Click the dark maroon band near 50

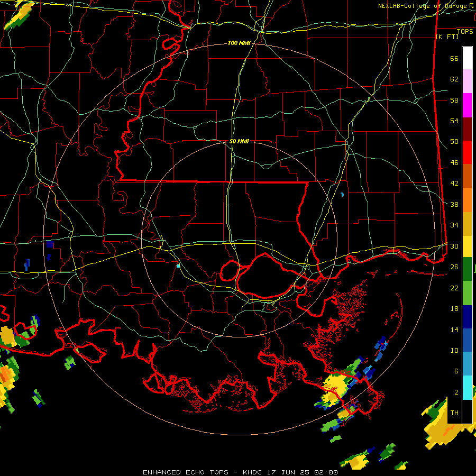[467, 129]
